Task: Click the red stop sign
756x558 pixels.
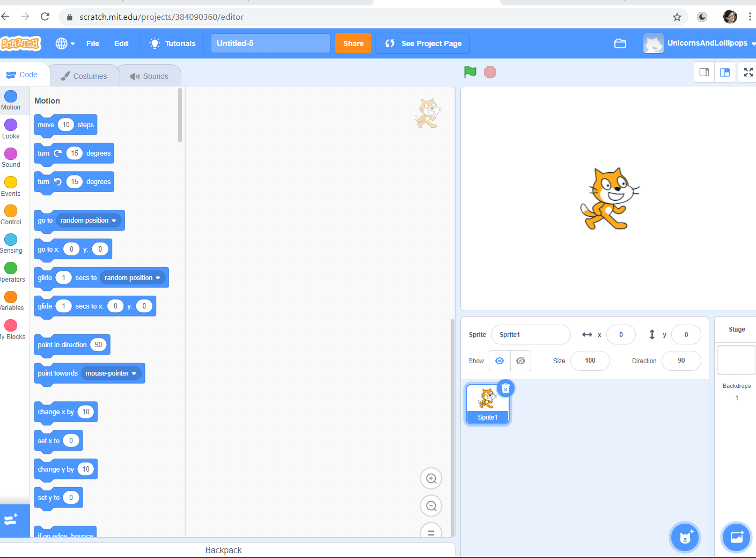Action: click(x=489, y=71)
